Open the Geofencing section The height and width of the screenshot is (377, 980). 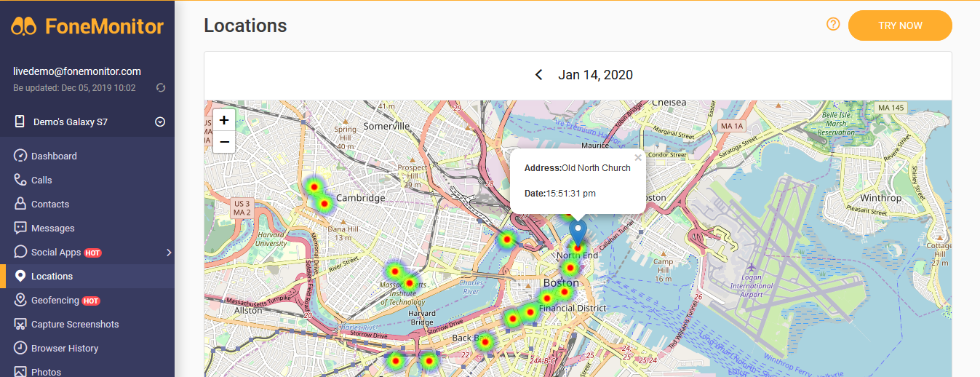87,300
